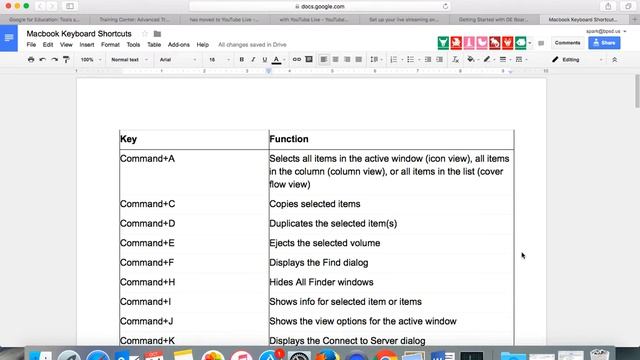Viewport: 640px width, 360px height.
Task: Click Copies selected items text
Action: [x=315, y=204]
